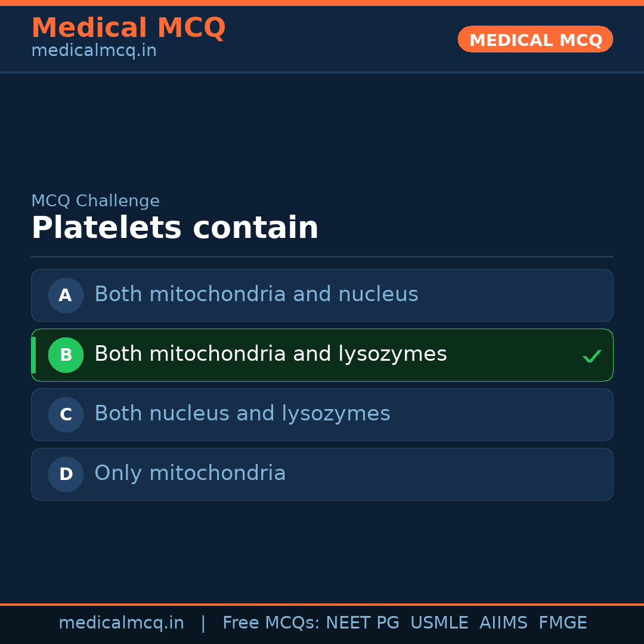Click the orange divider bar above the footer

coord(322,605)
